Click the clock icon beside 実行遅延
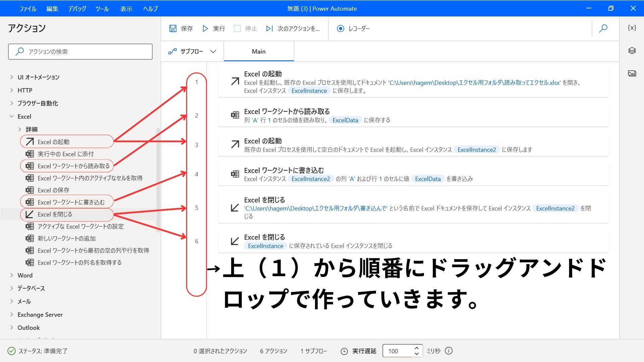The image size is (644, 362). 344,351
